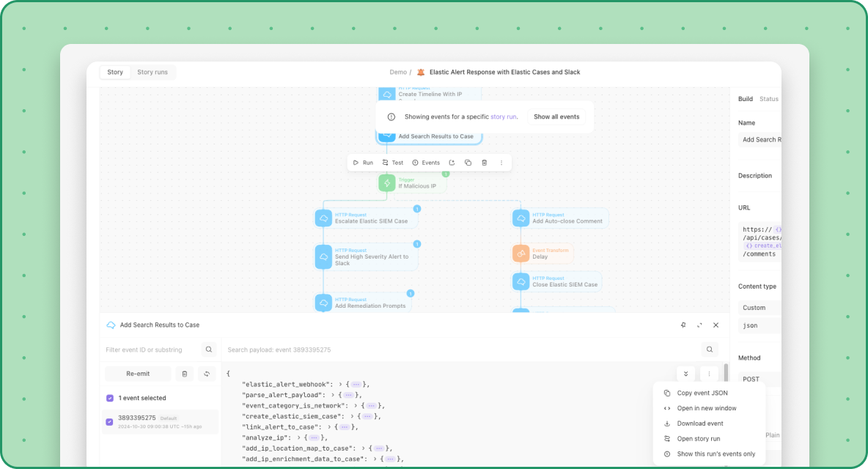868x469 pixels.
Task: Delete the action using toolbar trash icon
Action: pos(485,163)
